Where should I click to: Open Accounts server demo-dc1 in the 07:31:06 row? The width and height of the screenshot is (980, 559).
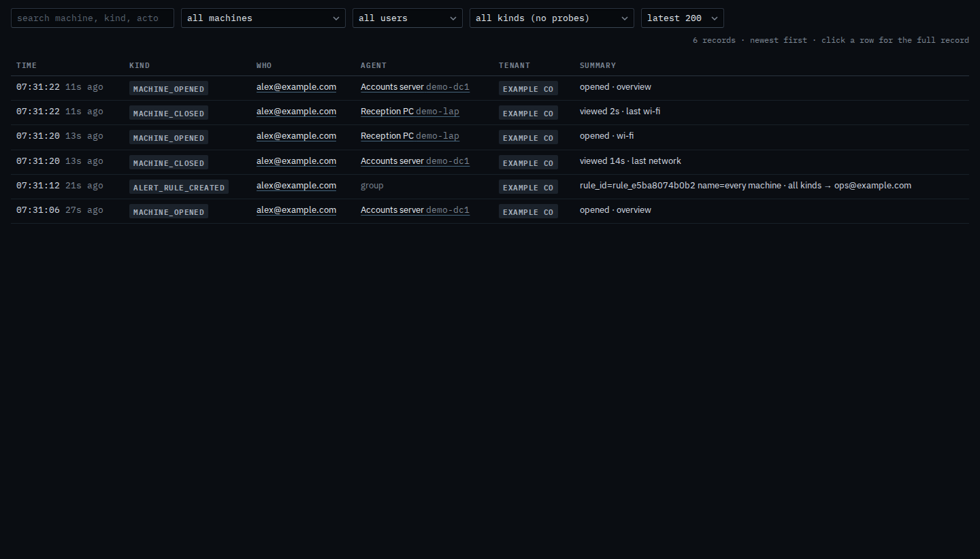click(x=415, y=210)
